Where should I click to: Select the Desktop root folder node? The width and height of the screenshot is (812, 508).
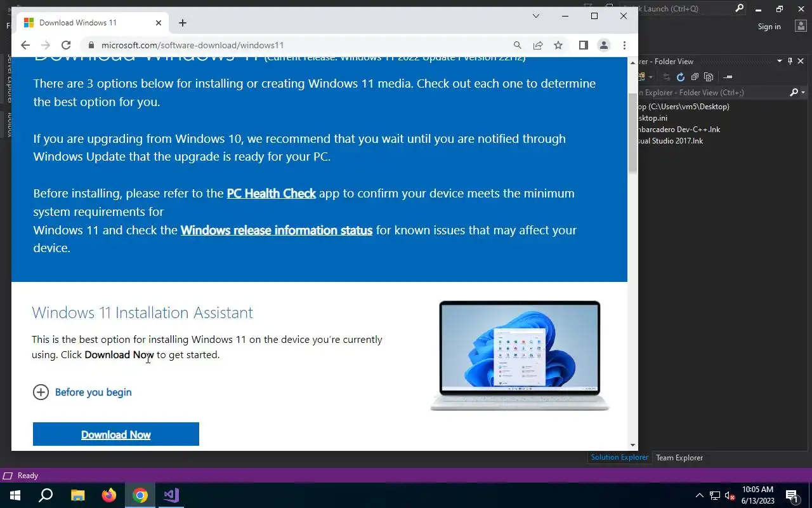pos(684,107)
